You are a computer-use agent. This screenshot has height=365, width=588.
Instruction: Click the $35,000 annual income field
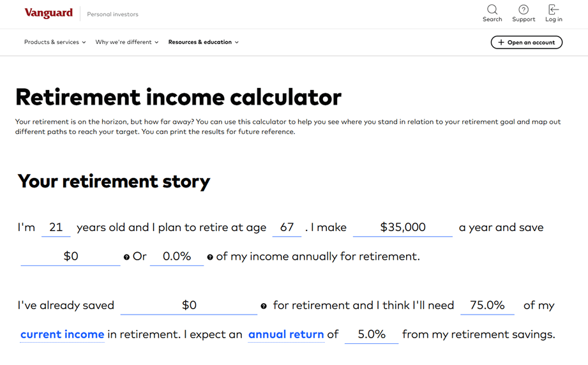(x=402, y=227)
